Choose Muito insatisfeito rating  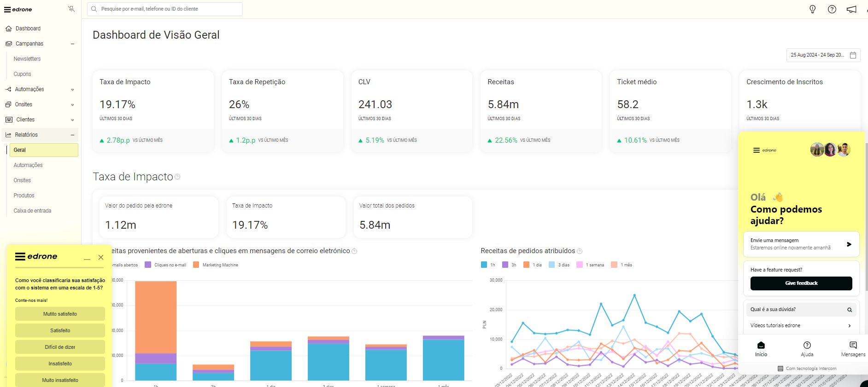tap(60, 380)
